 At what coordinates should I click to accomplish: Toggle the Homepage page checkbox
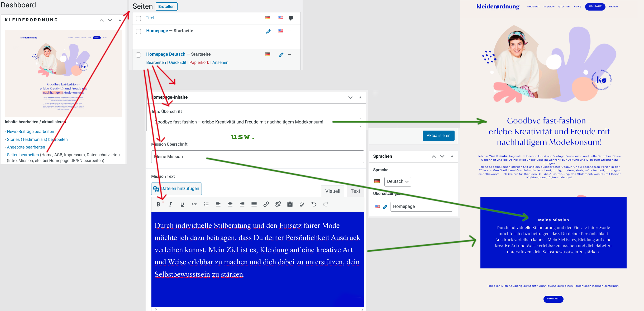[x=139, y=31]
